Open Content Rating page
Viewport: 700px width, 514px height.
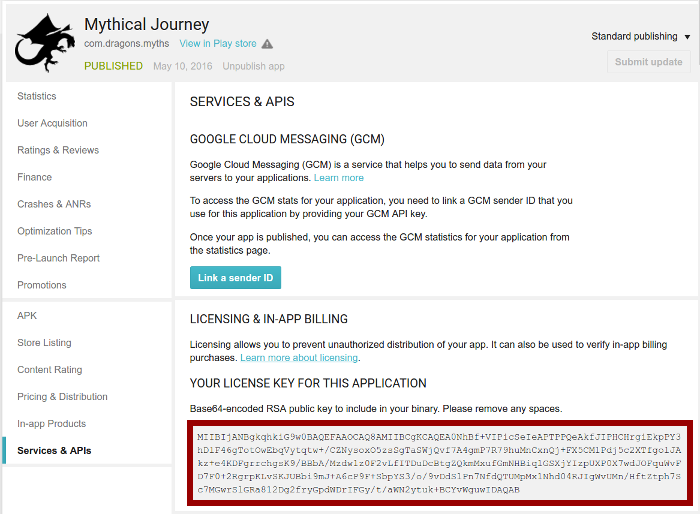pos(50,370)
